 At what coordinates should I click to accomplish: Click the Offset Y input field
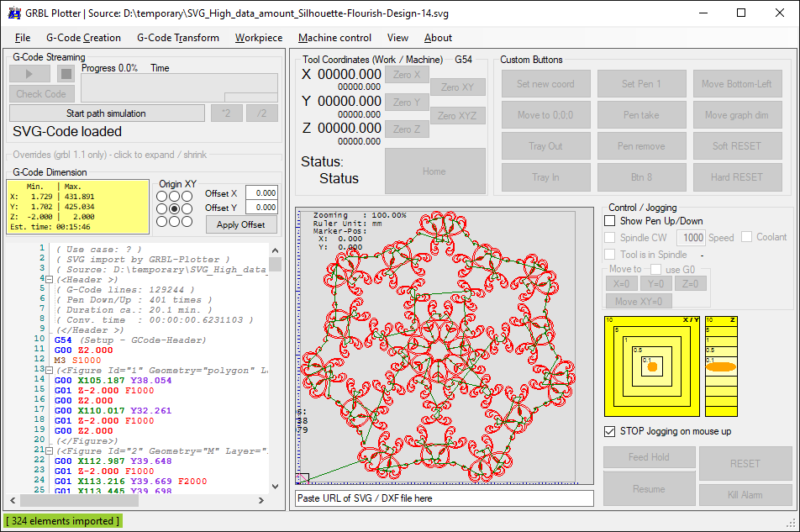tap(261, 207)
